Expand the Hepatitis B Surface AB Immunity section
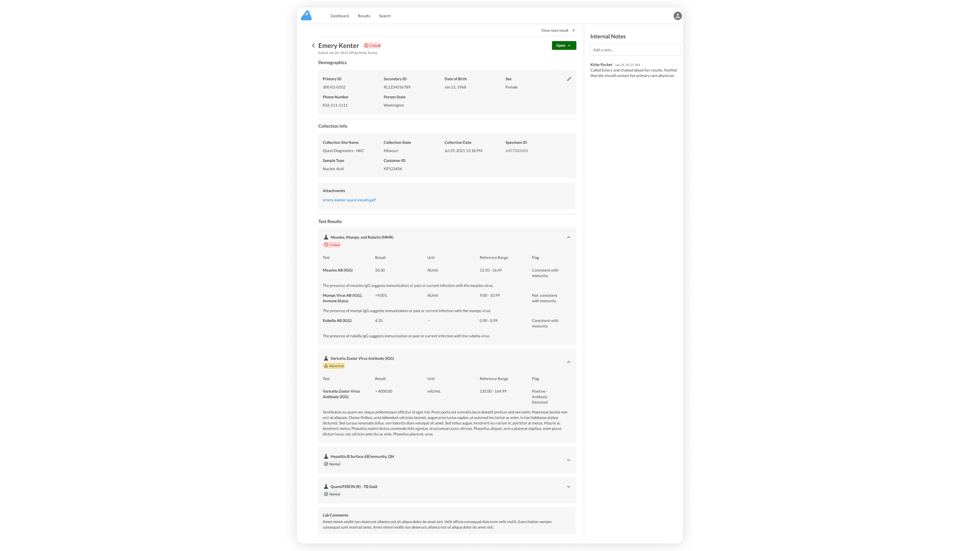The image size is (980, 551). pyautogui.click(x=568, y=460)
